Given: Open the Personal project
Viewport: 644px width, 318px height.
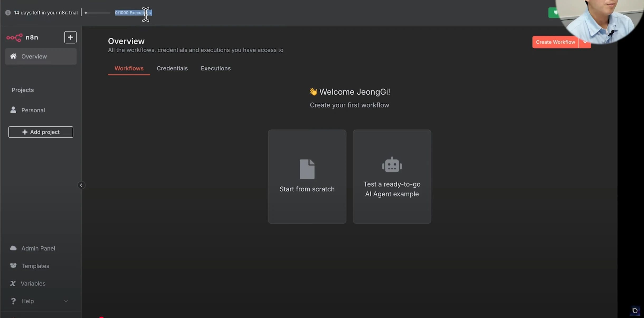Looking at the screenshot, I should [x=41, y=110].
